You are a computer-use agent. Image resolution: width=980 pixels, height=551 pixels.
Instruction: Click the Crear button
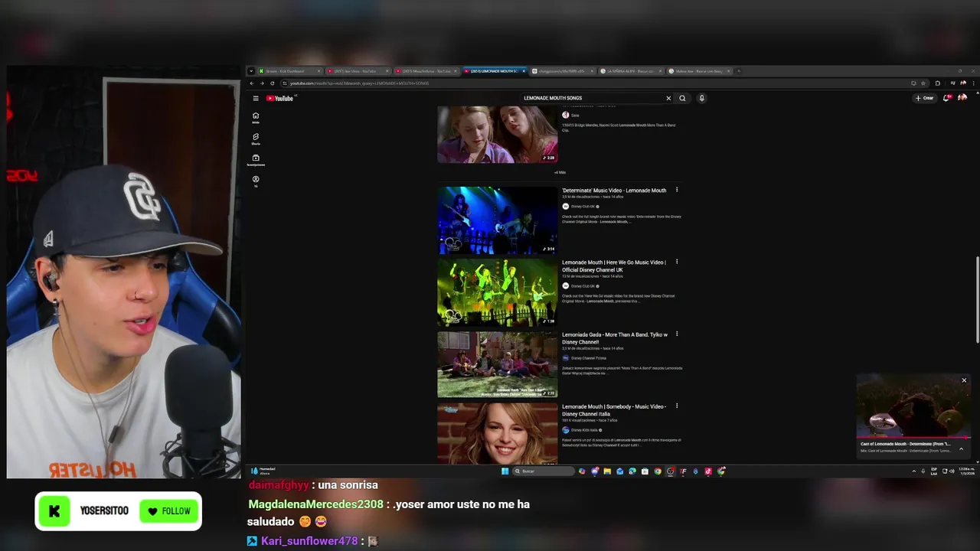click(925, 98)
